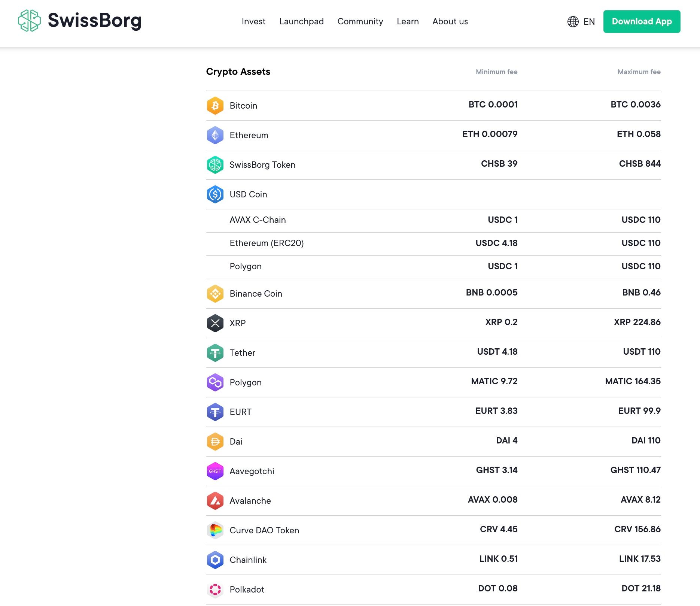Open the Launchpad menu
This screenshot has width=700, height=606.
[301, 22]
